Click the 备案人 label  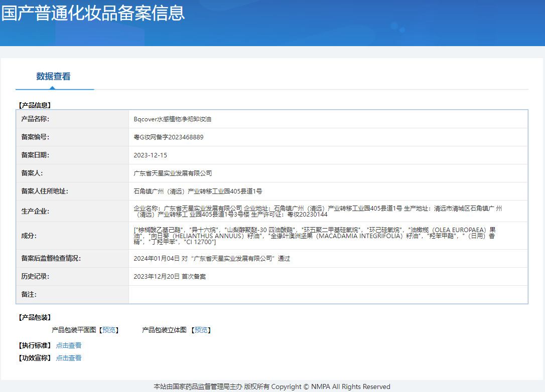pos(32,173)
